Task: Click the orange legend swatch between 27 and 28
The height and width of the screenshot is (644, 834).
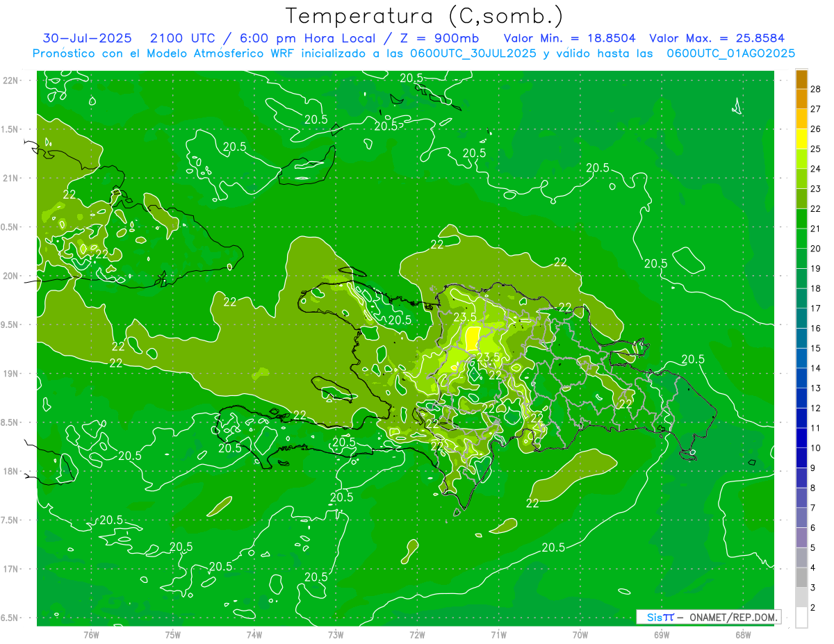Action: 801,99
